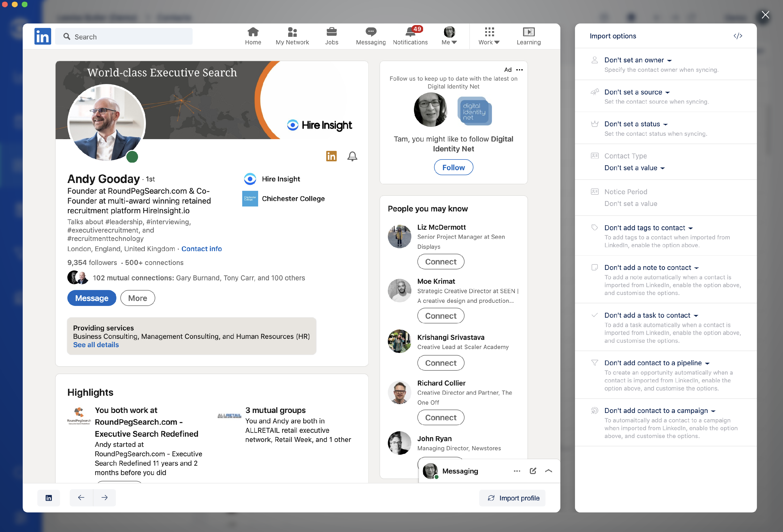Go back with the left arrow
The image size is (783, 532).
click(x=81, y=498)
